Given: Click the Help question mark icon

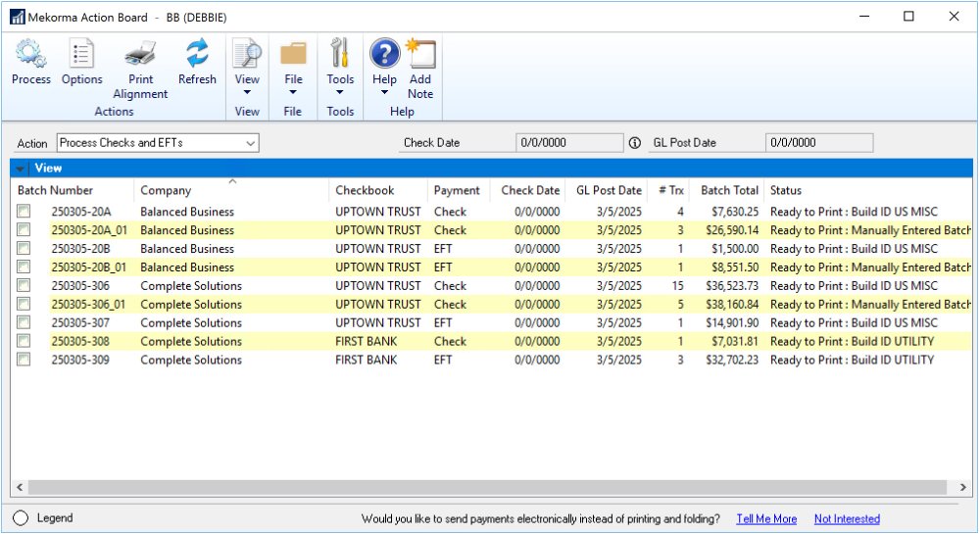Looking at the screenshot, I should pos(384,55).
